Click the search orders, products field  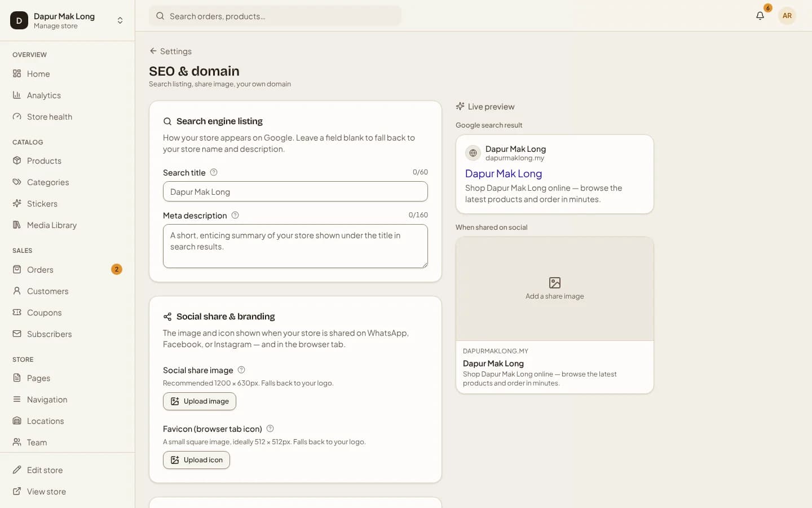(275, 16)
